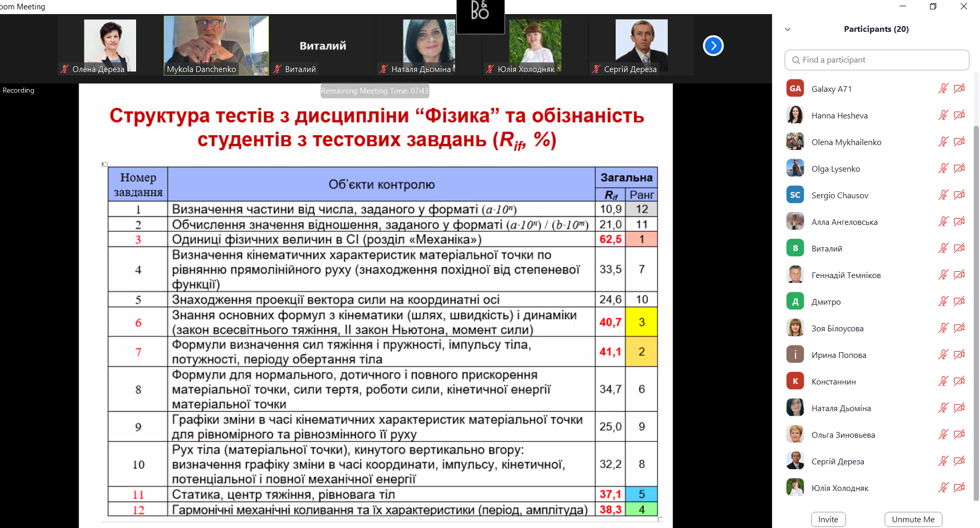This screenshot has width=980, height=528.
Task: Click Galaxy A71 avatar in participants
Action: [795, 89]
